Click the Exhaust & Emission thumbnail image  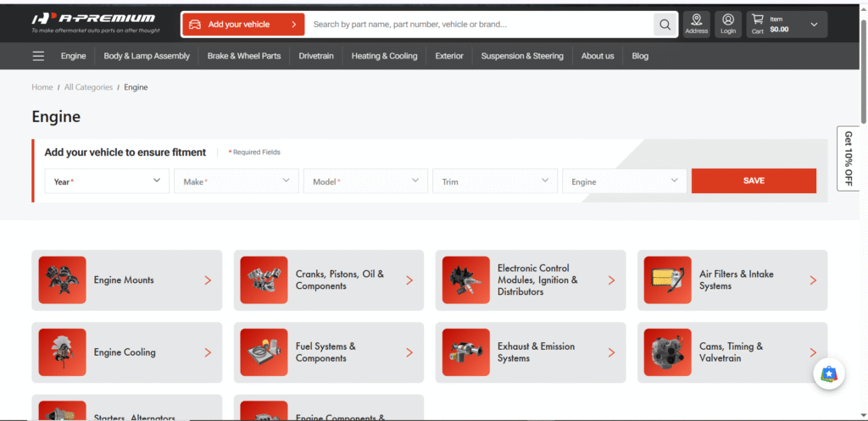pyautogui.click(x=466, y=352)
